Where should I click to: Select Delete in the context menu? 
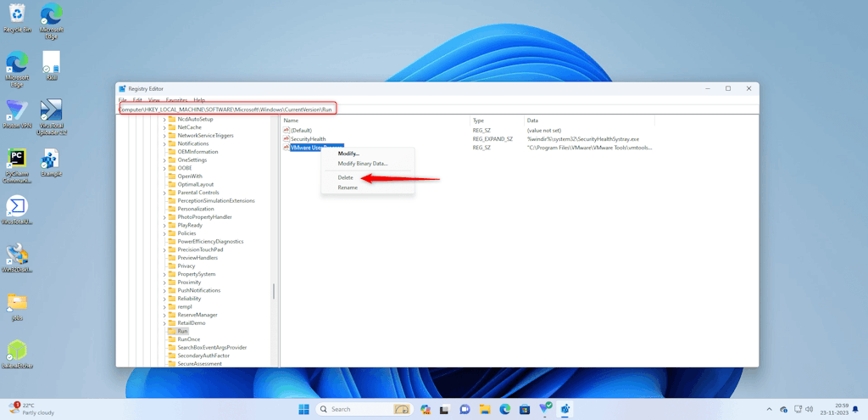click(346, 178)
